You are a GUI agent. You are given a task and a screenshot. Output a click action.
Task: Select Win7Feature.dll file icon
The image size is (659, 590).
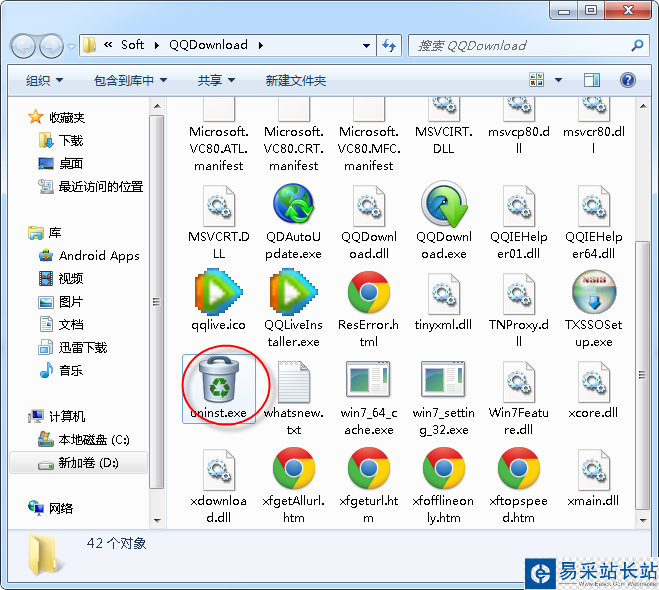[519, 382]
